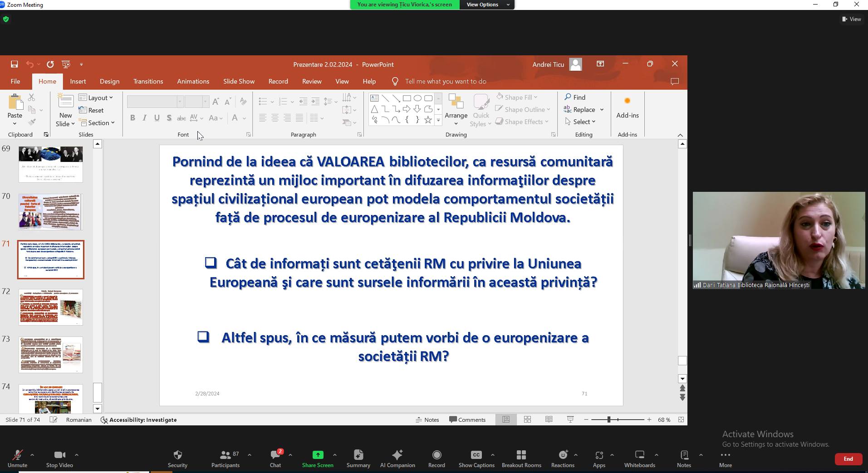Click the Undo arrow icon
Image resolution: width=868 pixels, height=473 pixels.
pyautogui.click(x=30, y=64)
